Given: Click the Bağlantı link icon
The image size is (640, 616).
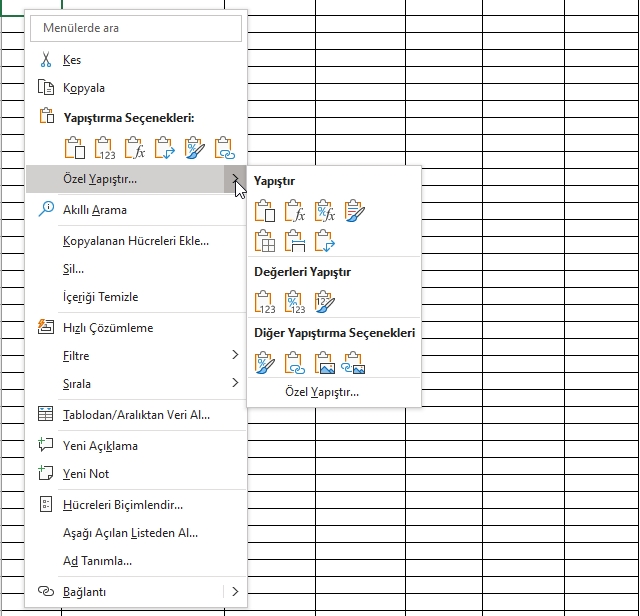Looking at the screenshot, I should 46,591.
